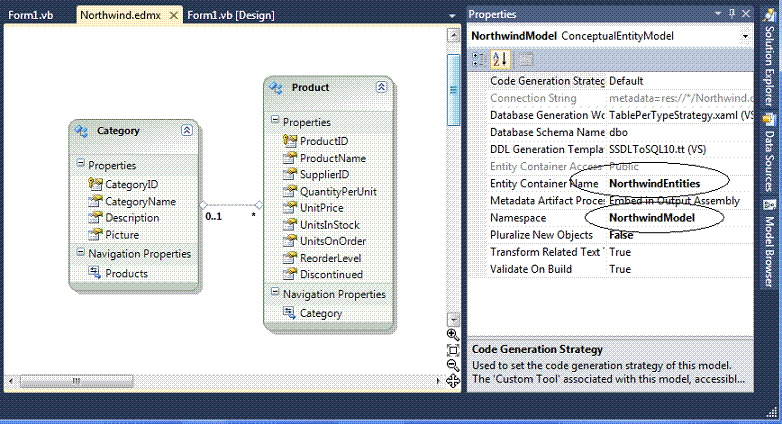Zoom in on the diagram
The image size is (782, 425).
(x=452, y=334)
